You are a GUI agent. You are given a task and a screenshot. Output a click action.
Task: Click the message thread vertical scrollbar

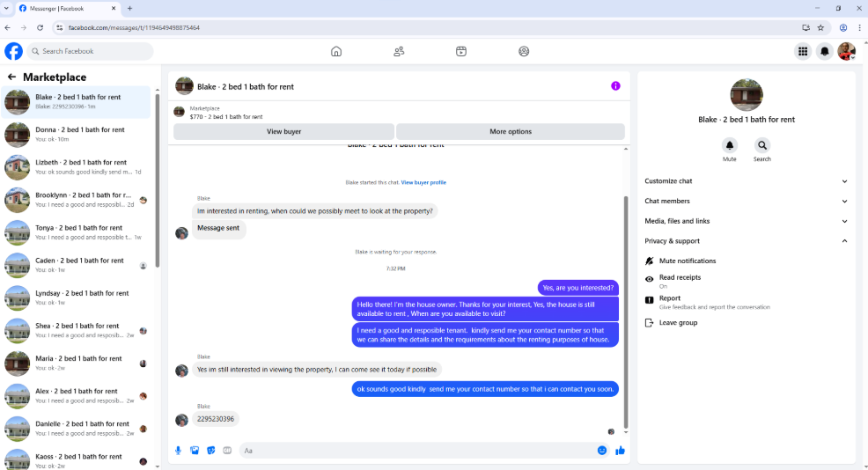coord(626,312)
